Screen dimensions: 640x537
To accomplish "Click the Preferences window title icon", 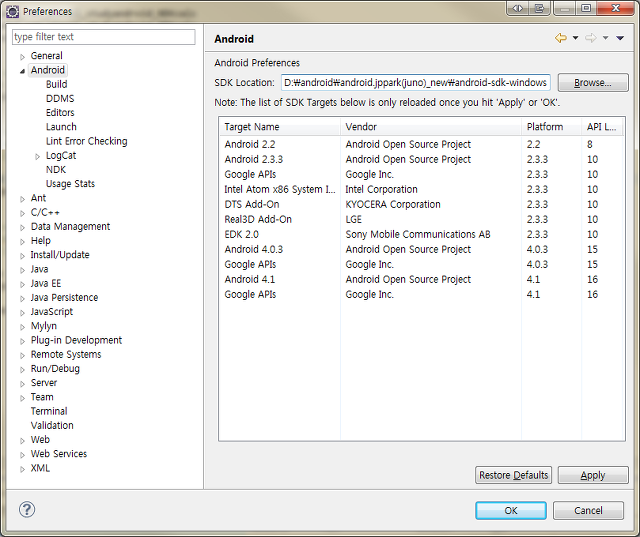I will pyautogui.click(x=13, y=11).
